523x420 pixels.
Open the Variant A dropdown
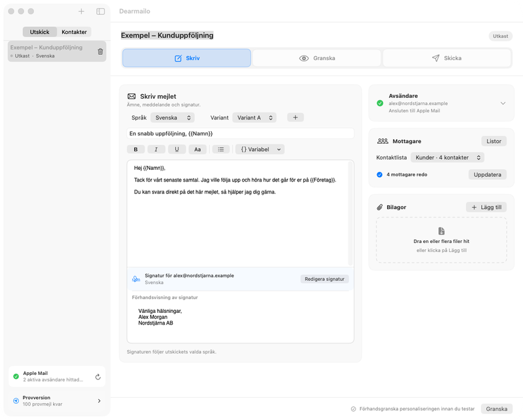tap(254, 118)
